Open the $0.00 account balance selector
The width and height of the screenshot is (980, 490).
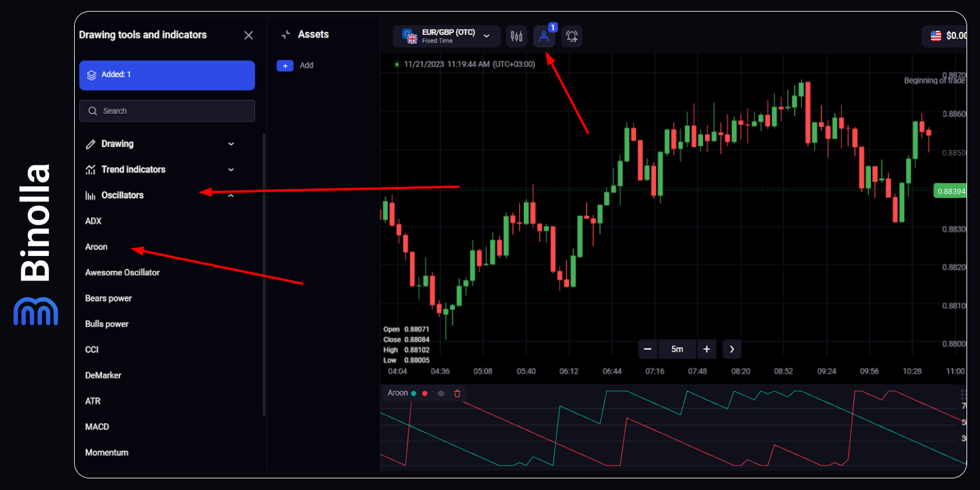[x=944, y=36]
